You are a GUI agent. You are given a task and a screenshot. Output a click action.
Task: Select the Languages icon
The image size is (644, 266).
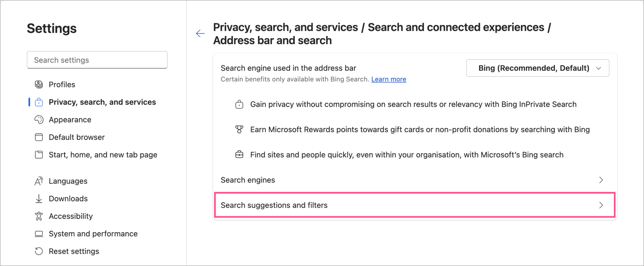39,181
